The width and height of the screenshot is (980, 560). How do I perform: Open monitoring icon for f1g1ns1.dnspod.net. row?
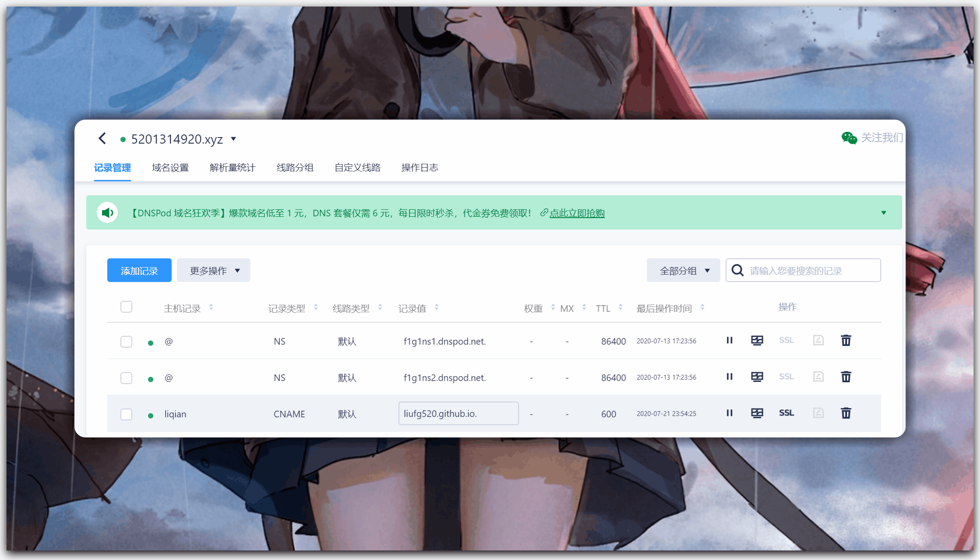point(757,340)
